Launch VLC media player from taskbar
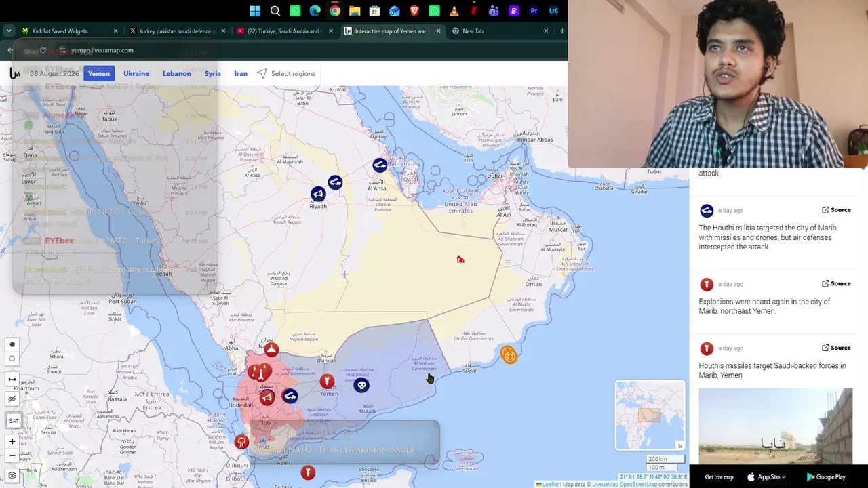 click(x=454, y=11)
